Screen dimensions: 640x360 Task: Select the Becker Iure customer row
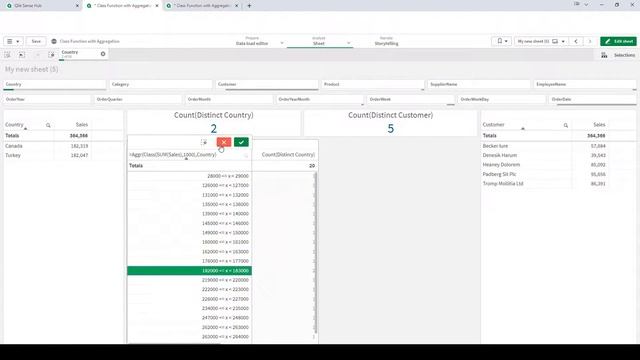[544, 146]
